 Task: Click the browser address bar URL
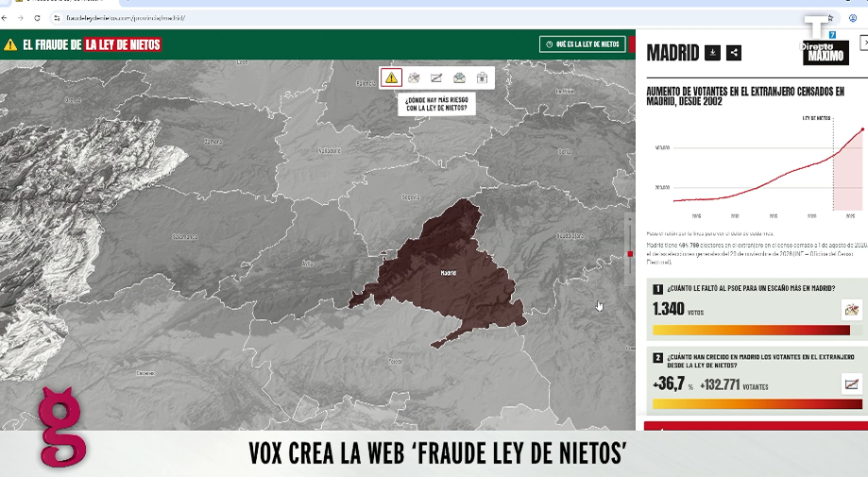click(126, 18)
